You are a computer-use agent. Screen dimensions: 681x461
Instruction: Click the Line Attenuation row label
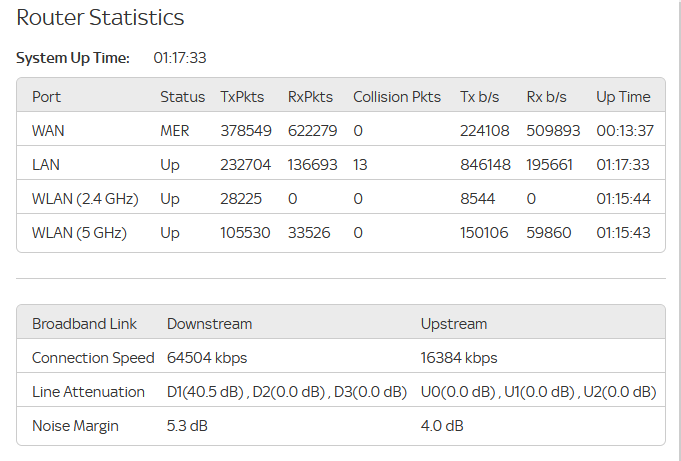point(88,391)
